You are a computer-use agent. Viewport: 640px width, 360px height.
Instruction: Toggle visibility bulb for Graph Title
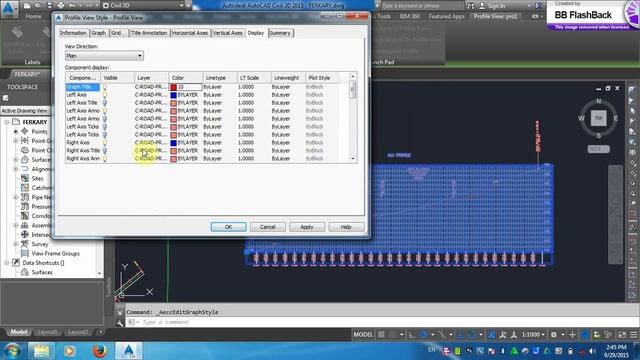[104, 87]
